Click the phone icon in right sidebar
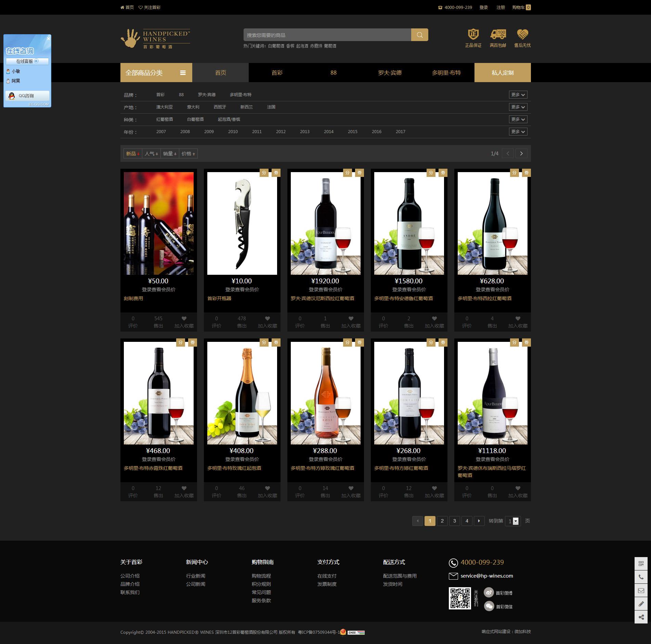Screen dimensions: 651x644 pos(641,577)
